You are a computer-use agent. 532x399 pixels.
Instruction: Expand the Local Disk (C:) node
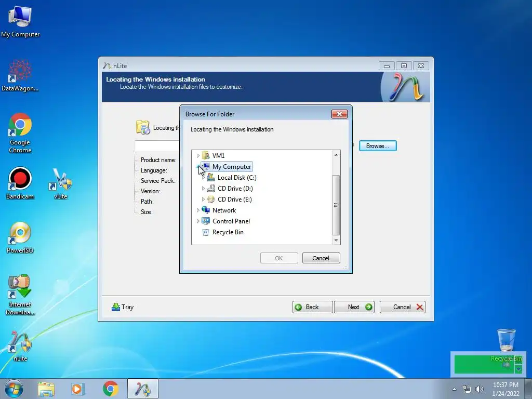pos(203,178)
